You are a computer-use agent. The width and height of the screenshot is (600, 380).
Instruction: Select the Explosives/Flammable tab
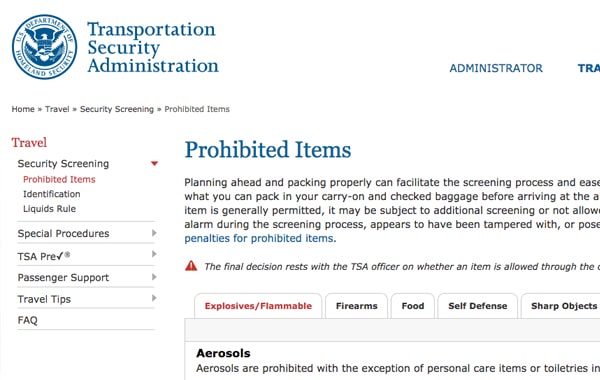click(258, 306)
